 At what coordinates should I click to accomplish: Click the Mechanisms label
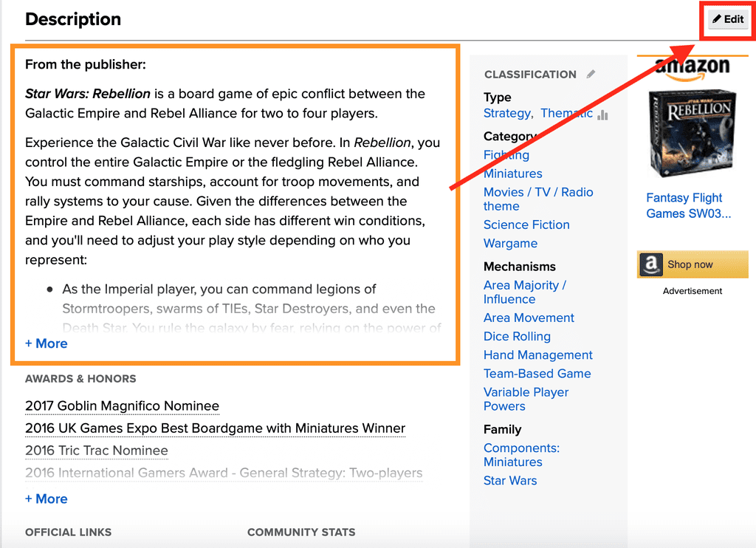[519, 267]
